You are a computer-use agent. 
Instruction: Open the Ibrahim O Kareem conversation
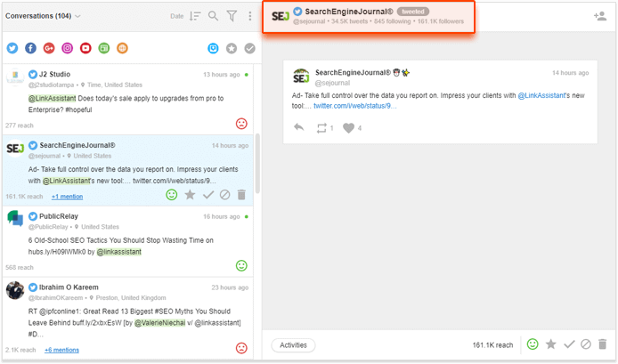(127, 318)
